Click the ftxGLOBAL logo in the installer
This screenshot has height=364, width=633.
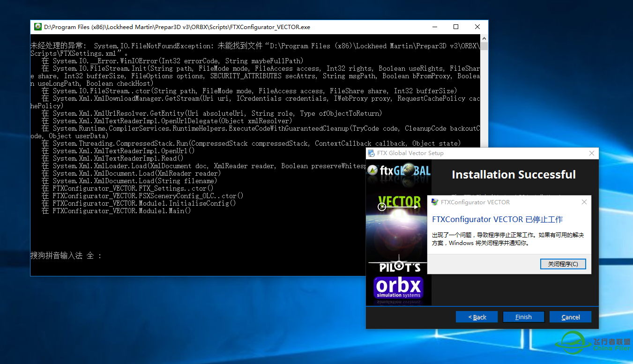[399, 171]
